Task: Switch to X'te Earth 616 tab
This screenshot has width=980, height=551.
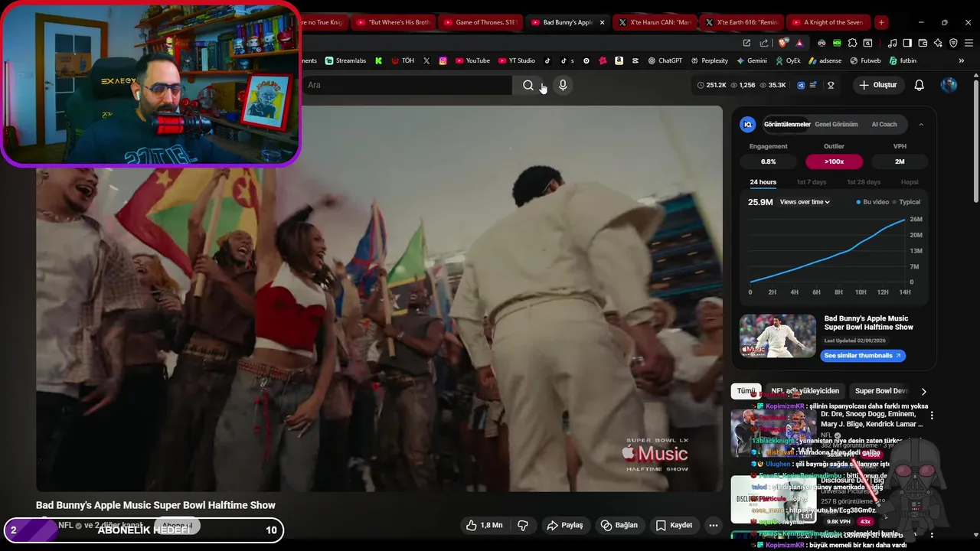Action: tap(743, 22)
